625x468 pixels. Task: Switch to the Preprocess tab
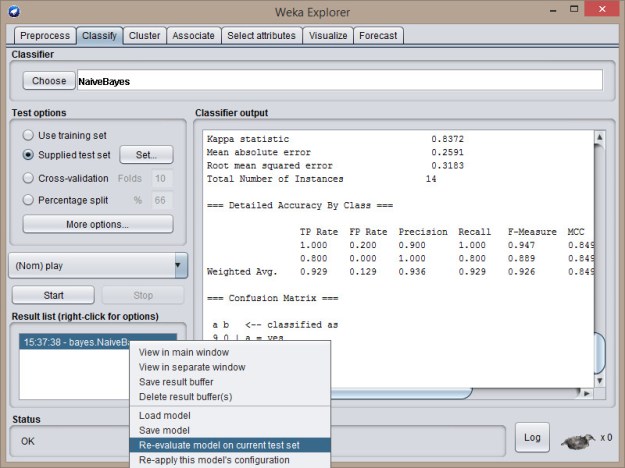pyautogui.click(x=44, y=35)
